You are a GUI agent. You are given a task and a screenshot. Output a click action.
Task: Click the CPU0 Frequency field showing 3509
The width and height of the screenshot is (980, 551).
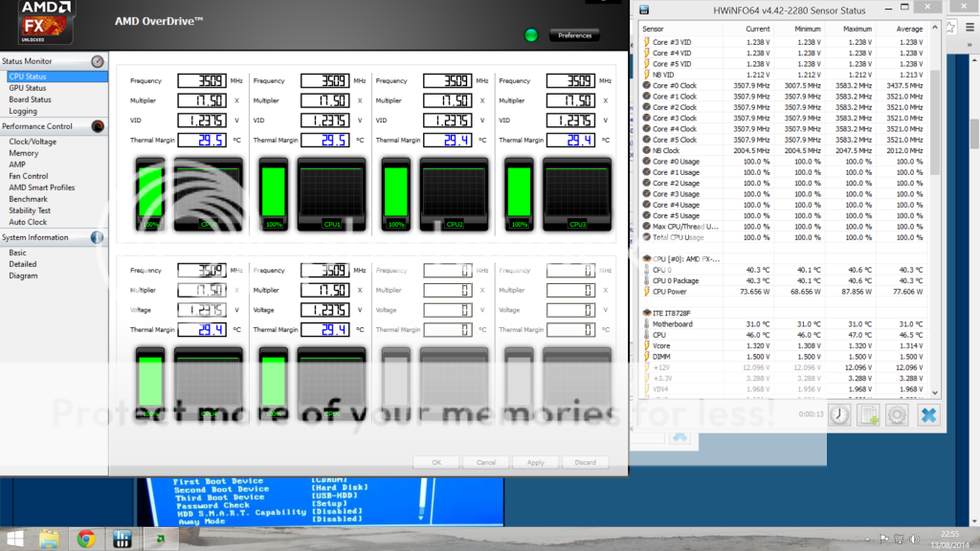[202, 80]
